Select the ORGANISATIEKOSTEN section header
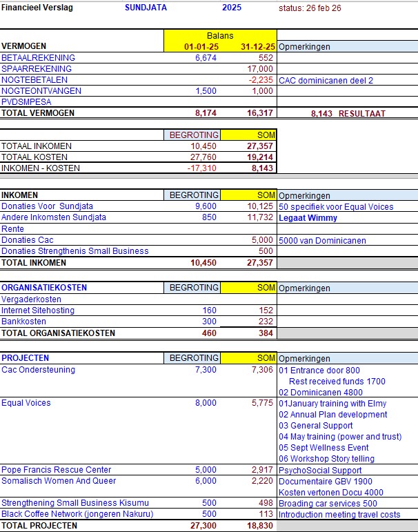This screenshot has height=532, width=418. pyautogui.click(x=44, y=288)
